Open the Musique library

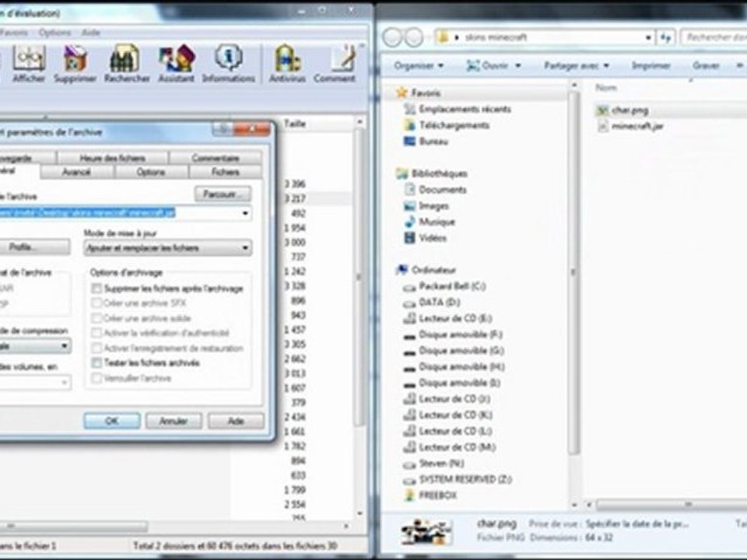click(x=430, y=222)
